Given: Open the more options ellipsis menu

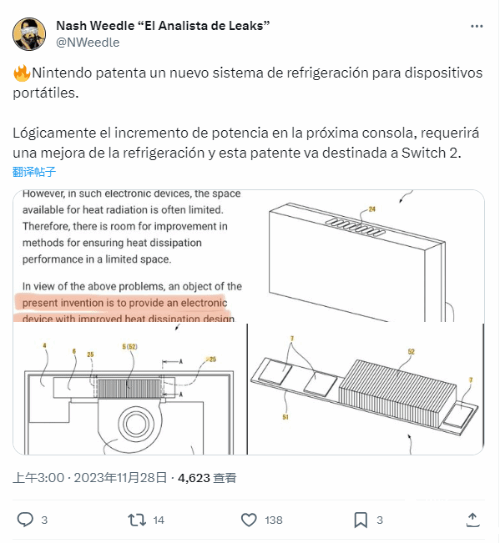Looking at the screenshot, I should pyautogui.click(x=476, y=26).
